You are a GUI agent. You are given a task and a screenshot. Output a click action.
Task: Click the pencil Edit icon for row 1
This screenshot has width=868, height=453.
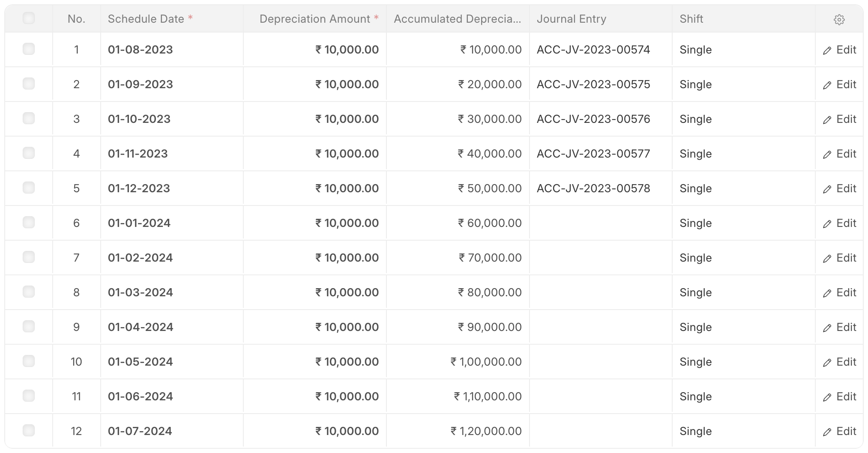tap(827, 51)
